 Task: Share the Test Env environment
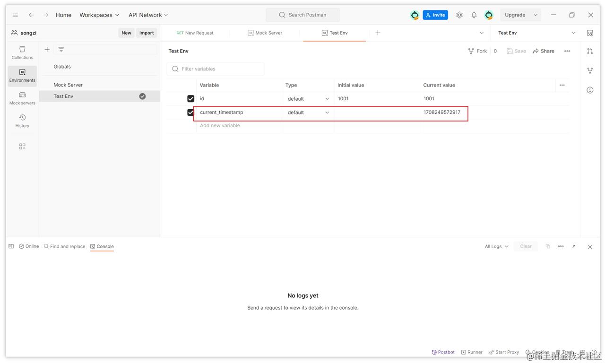point(544,51)
